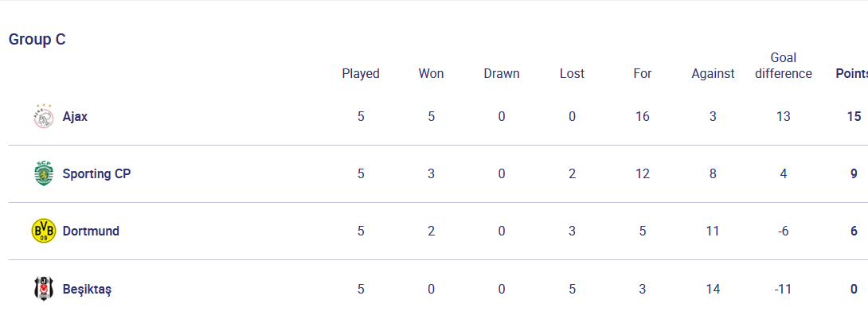
Task: Open the Beşiktaş team link
Action: [87, 289]
